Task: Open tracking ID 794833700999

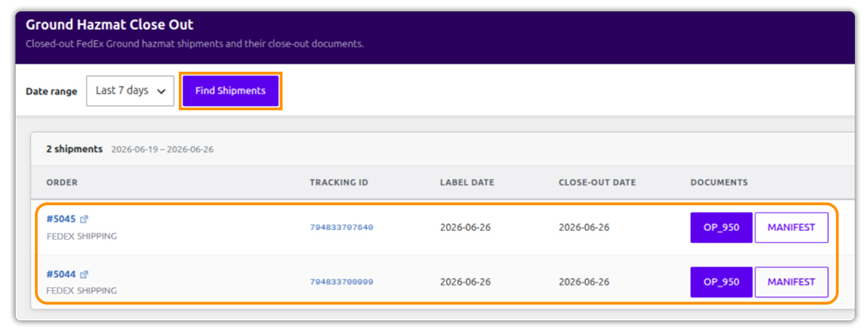Action: [x=341, y=282]
